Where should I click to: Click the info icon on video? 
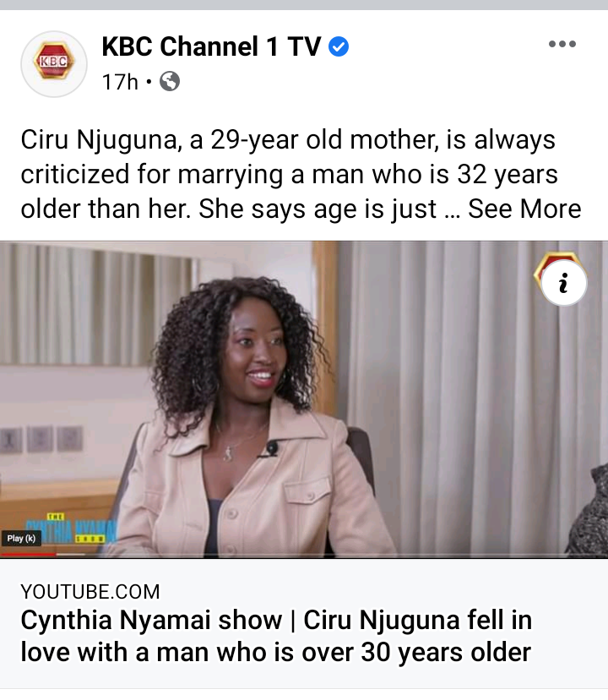(564, 283)
